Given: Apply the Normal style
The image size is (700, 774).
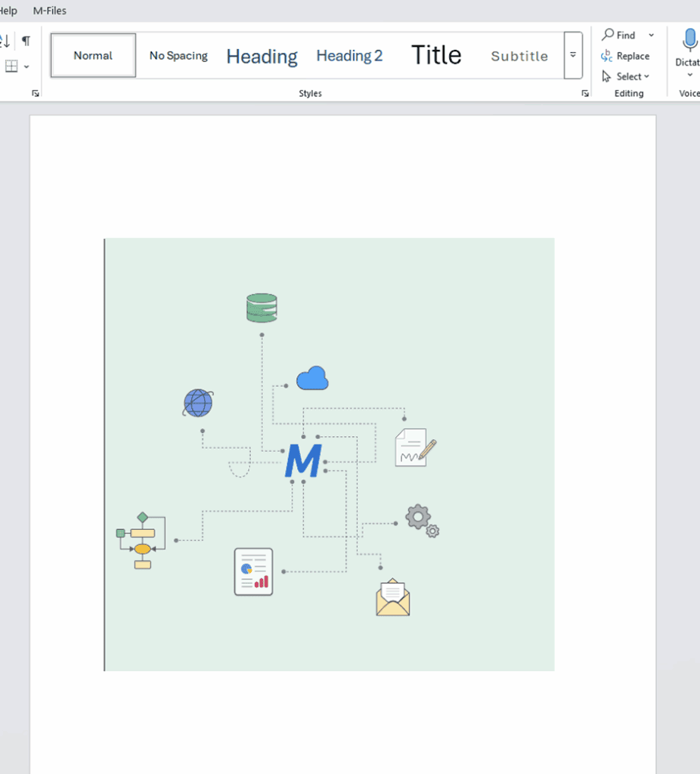Looking at the screenshot, I should point(93,55).
